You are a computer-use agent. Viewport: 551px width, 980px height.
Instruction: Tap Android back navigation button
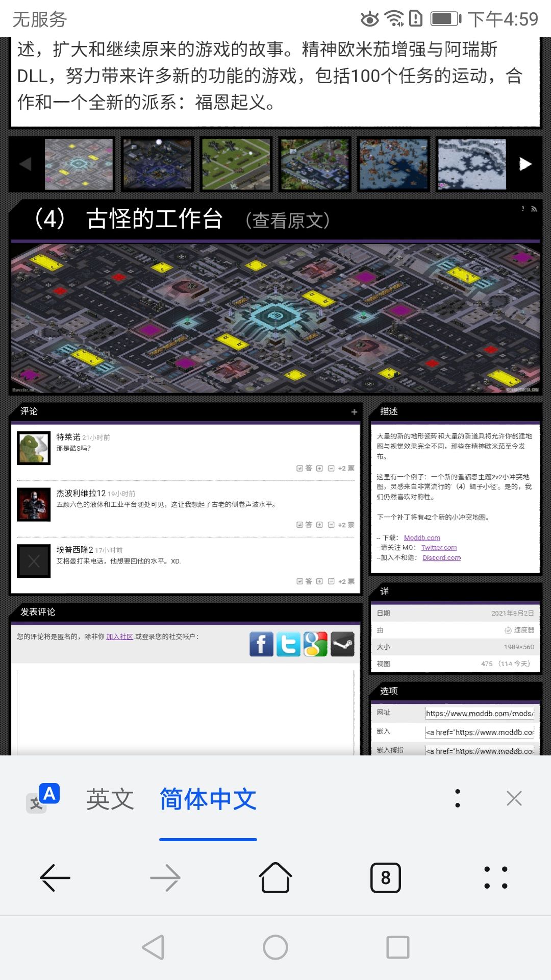coord(153,947)
